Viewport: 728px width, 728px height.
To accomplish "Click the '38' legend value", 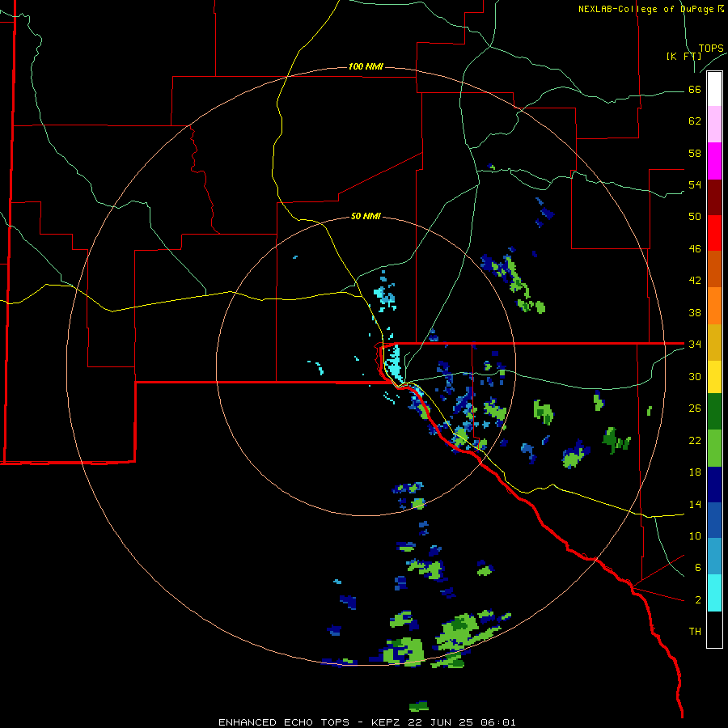I will coord(695,312).
